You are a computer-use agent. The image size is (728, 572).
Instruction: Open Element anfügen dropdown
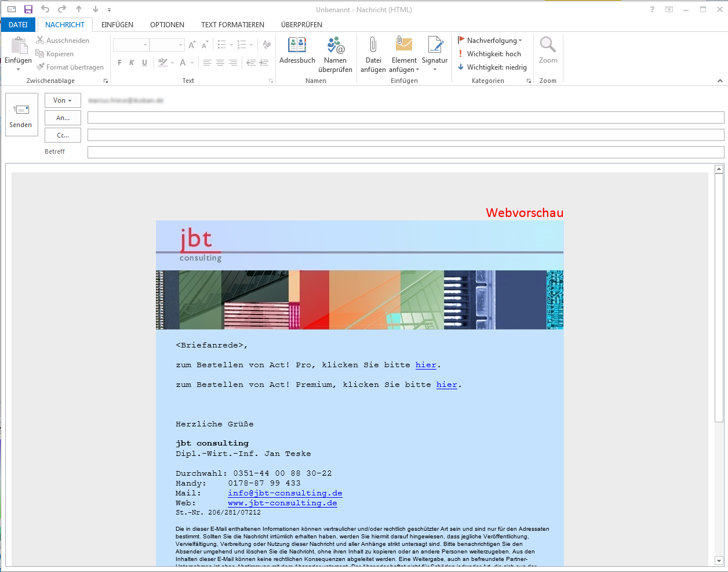pyautogui.click(x=404, y=55)
